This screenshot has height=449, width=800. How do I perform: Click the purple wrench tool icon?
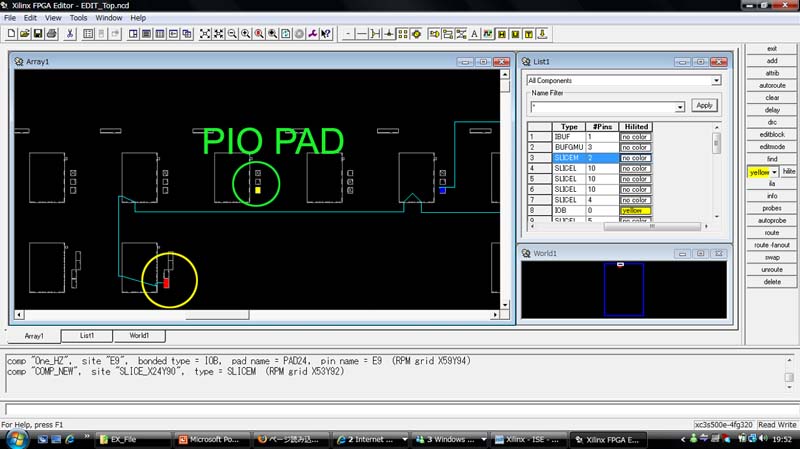point(312,34)
